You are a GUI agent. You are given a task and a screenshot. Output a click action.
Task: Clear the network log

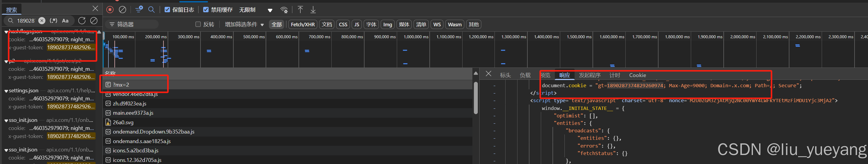[123, 10]
